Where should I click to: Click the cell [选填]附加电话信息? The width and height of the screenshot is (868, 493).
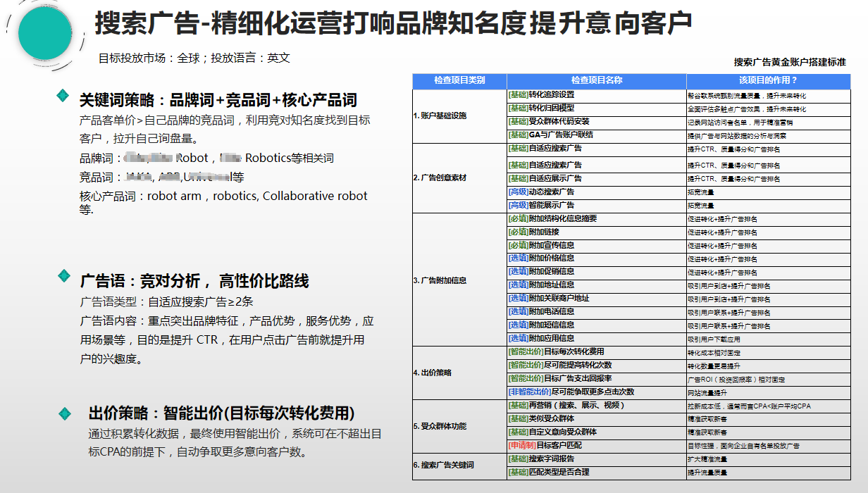(x=597, y=312)
